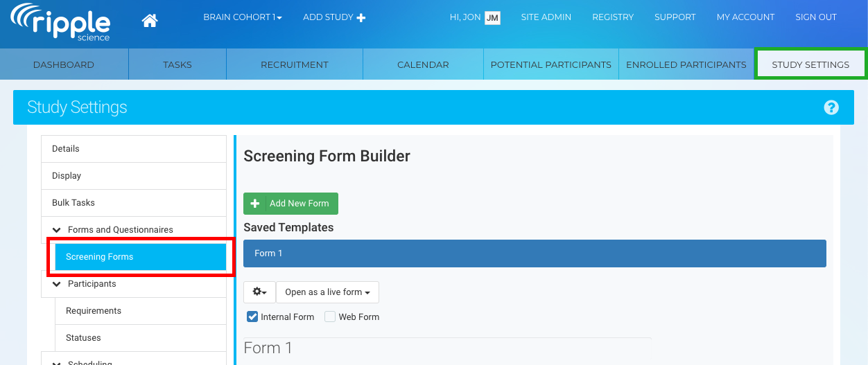This screenshot has width=868, height=365.
Task: Enable the Web Form checkbox
Action: click(330, 317)
